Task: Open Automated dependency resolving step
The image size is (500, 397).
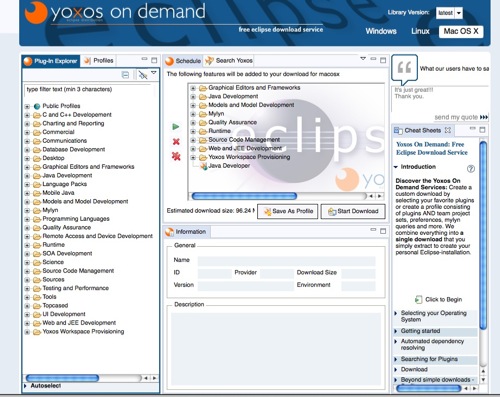Action: (432, 344)
